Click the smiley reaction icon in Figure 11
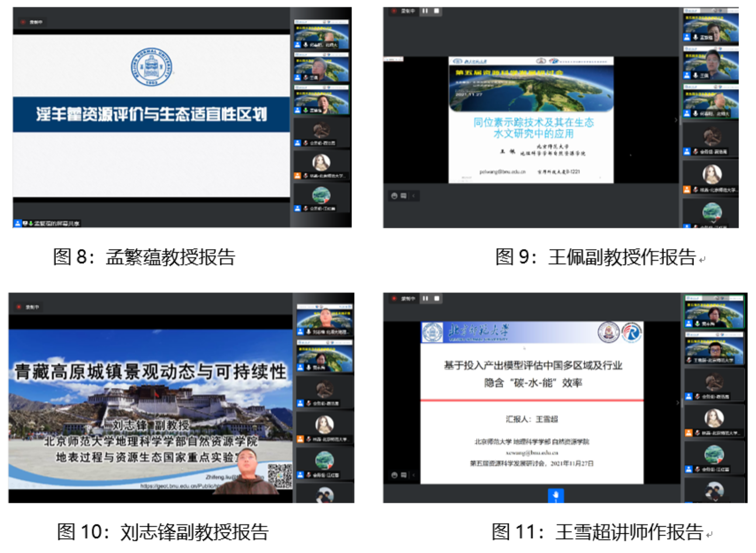The height and width of the screenshot is (553, 756). point(394,475)
